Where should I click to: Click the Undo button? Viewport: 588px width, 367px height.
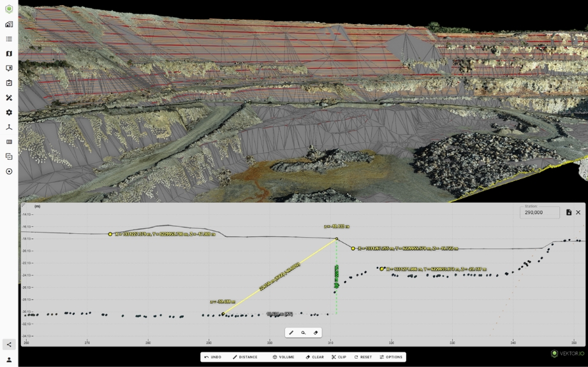tap(212, 357)
